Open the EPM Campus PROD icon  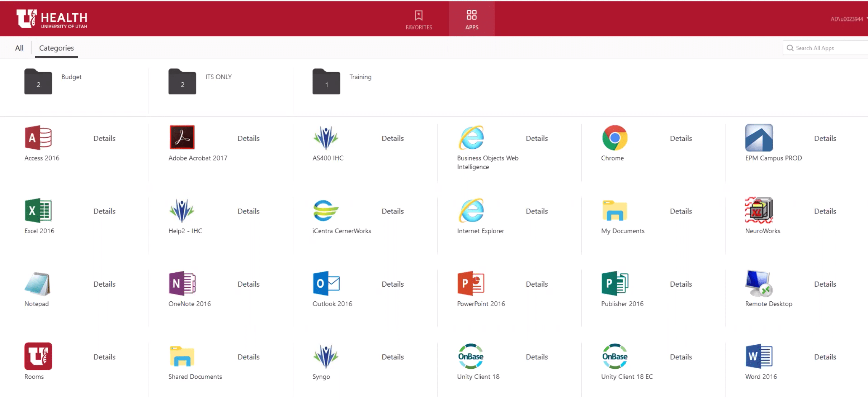tap(759, 138)
